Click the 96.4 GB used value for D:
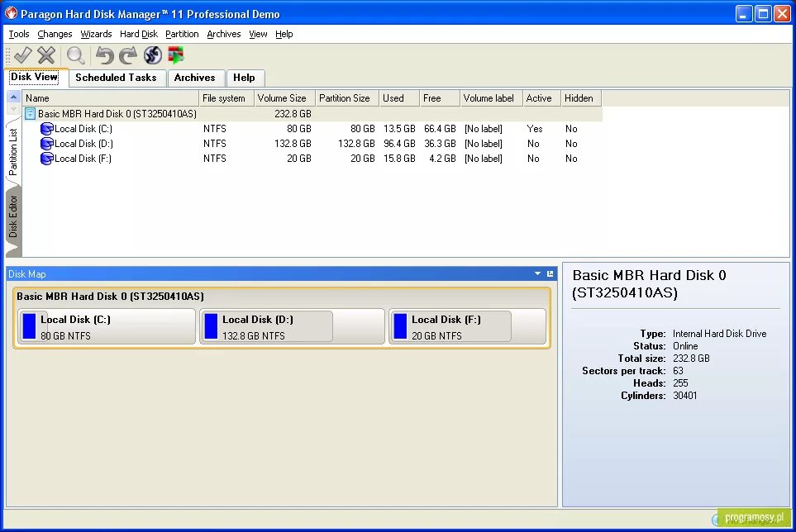This screenshot has width=796, height=532. (399, 144)
